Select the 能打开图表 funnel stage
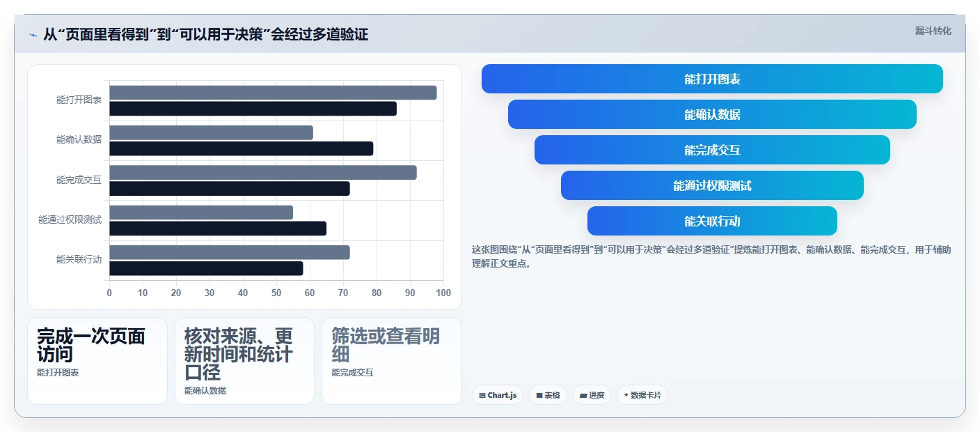 (712, 79)
